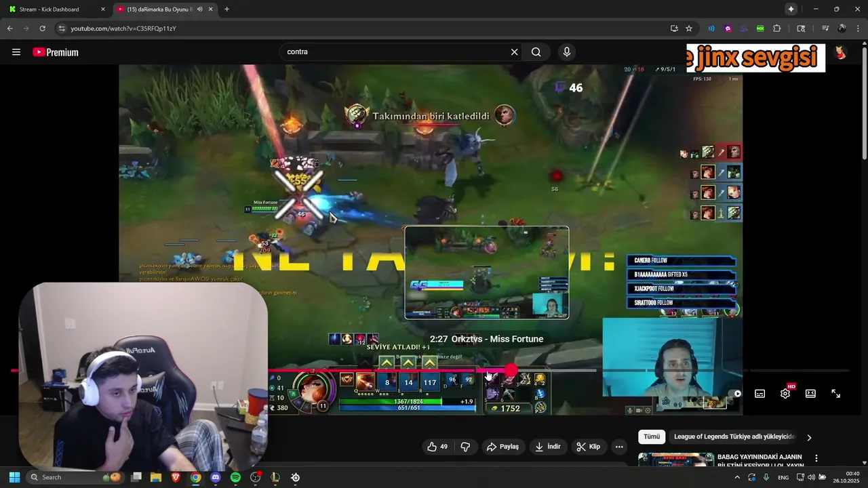Screen dimensions: 868x488
Task: Open Gemini sparkle button in title bar
Action: click(791, 9)
